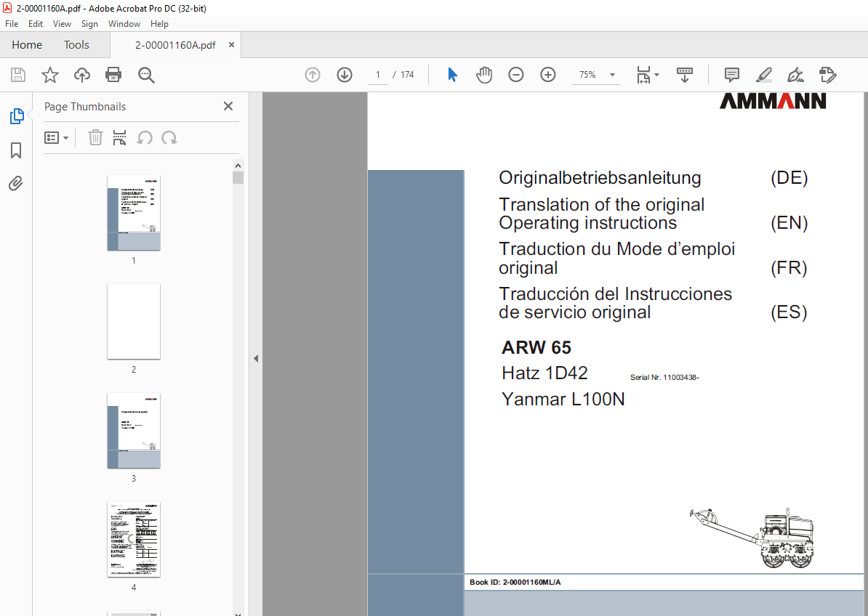
Task: Click the roller machine illustration
Action: (x=753, y=538)
